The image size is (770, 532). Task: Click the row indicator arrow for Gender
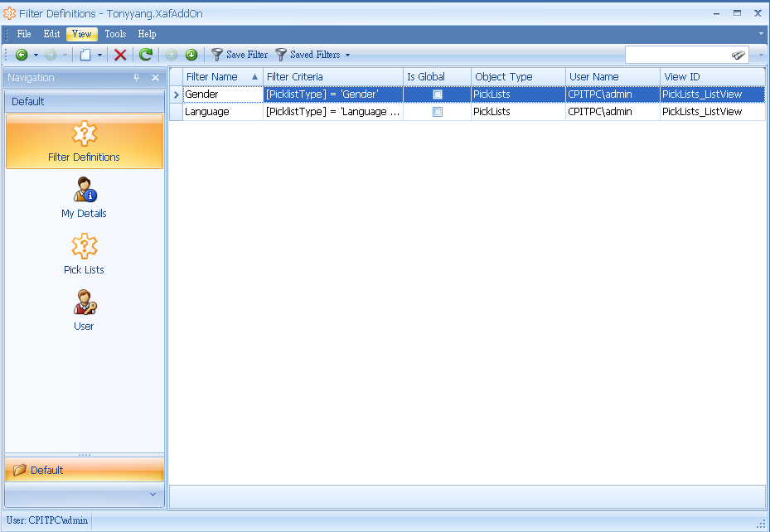pyautogui.click(x=177, y=94)
